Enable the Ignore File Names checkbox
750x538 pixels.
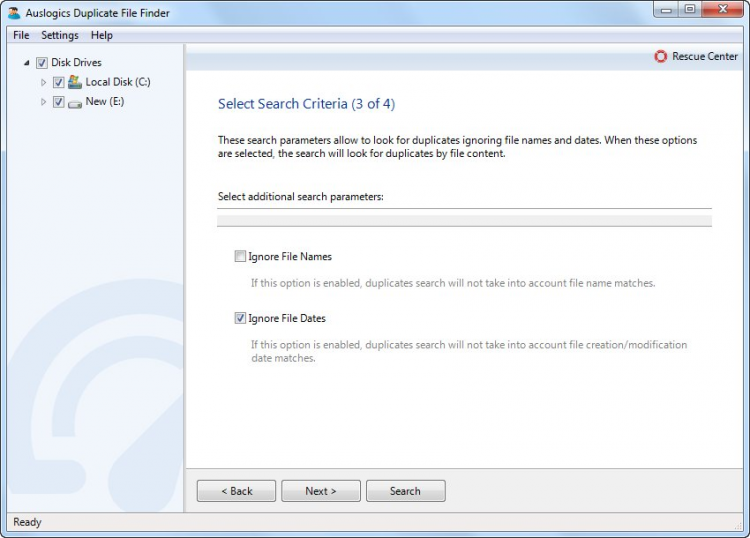pyautogui.click(x=240, y=257)
